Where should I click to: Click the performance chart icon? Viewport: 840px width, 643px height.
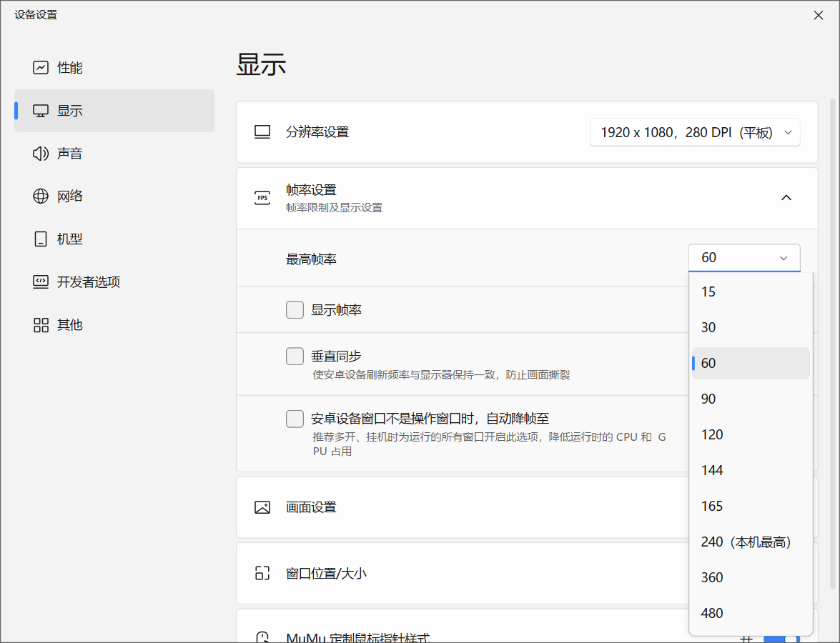pyautogui.click(x=41, y=67)
